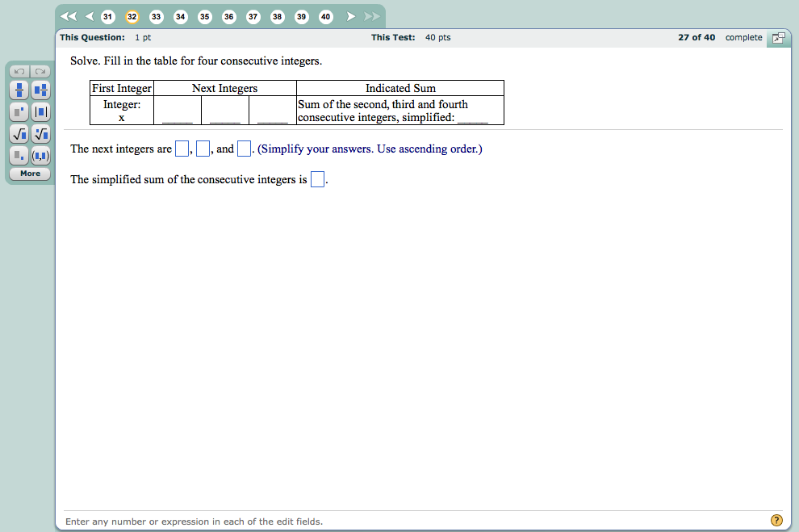Screen dimensions: 799x532
Task: Insert a subscript template
Action: coord(19,155)
